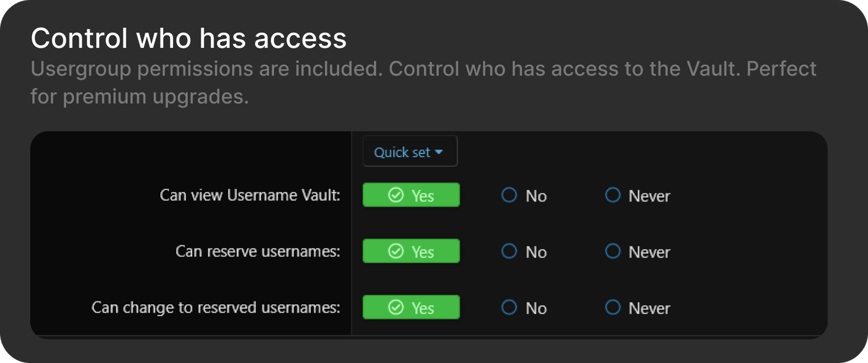Click the green Yes text for Username Vault viewing

pos(423,196)
